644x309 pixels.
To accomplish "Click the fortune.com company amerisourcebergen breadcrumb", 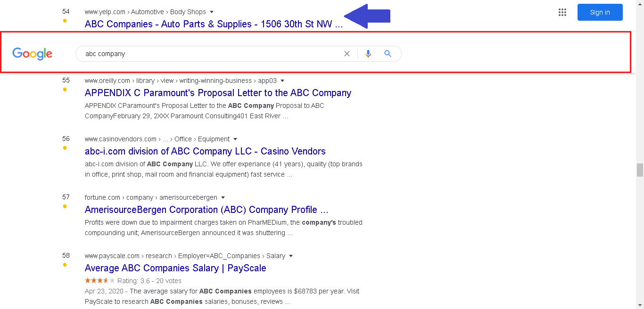I will (151, 197).
